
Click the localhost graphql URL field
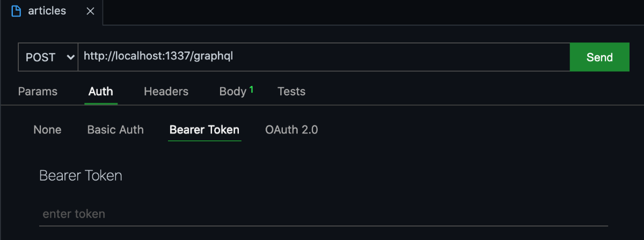click(x=324, y=57)
